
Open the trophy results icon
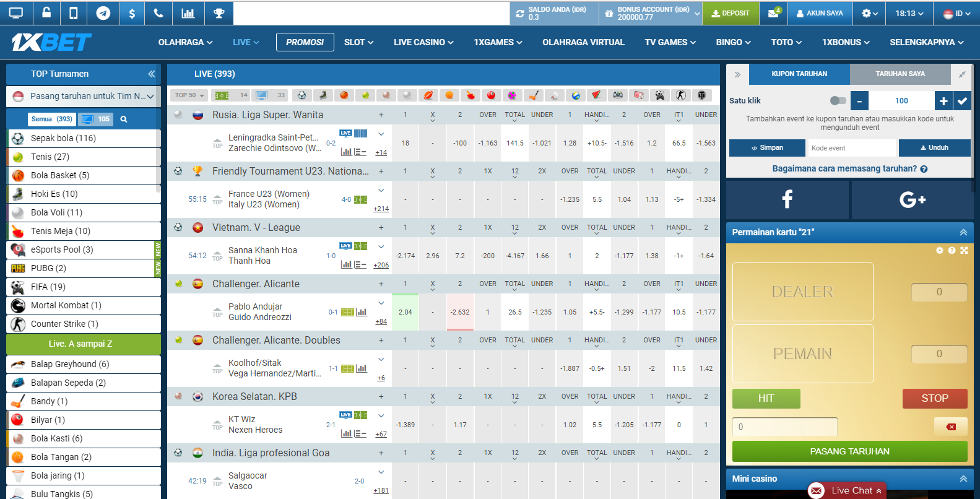(x=219, y=13)
